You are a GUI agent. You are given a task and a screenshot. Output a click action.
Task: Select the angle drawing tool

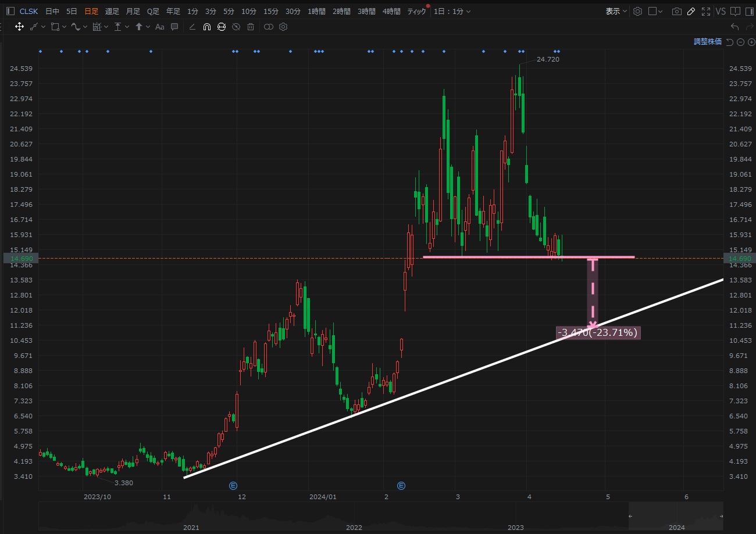coord(192,27)
